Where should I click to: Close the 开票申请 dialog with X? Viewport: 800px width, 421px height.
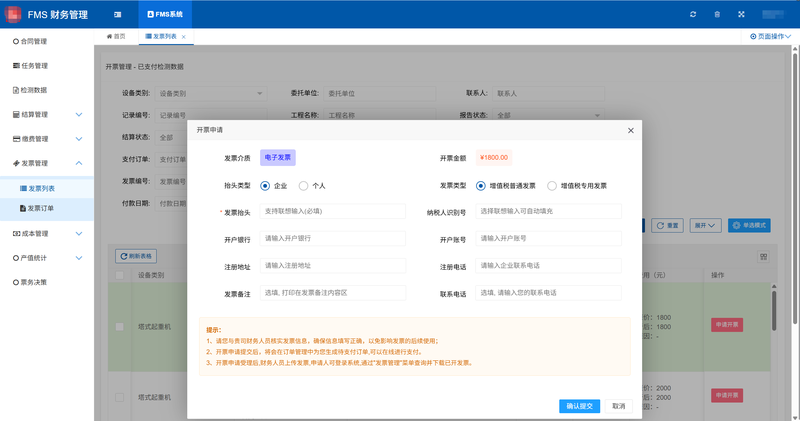click(x=631, y=131)
